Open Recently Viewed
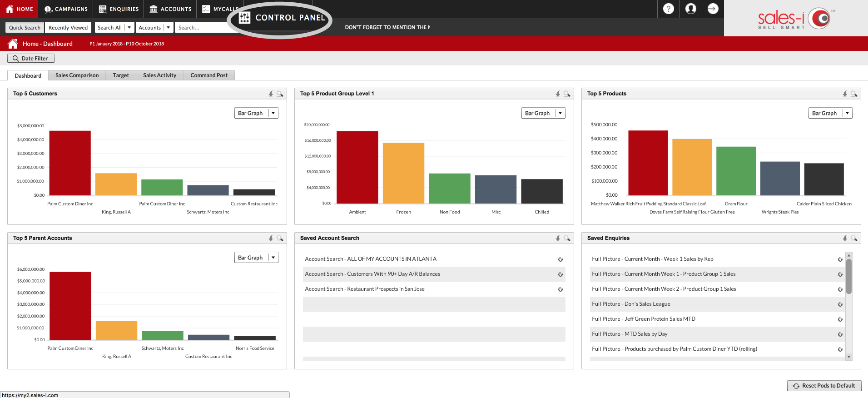This screenshot has height=398, width=868. (68, 28)
